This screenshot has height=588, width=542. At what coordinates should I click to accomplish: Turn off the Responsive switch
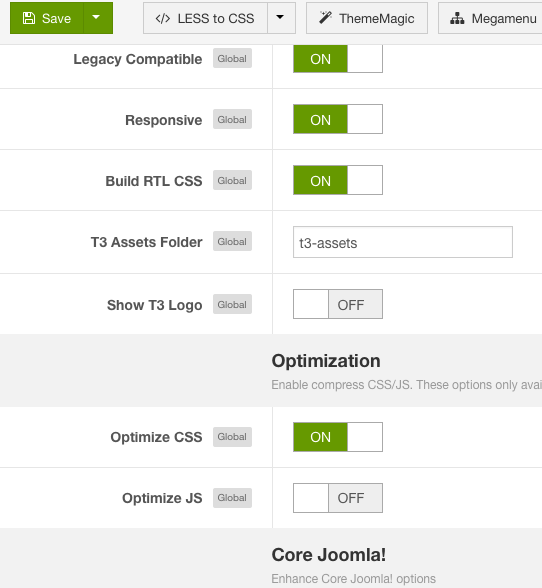tap(338, 119)
